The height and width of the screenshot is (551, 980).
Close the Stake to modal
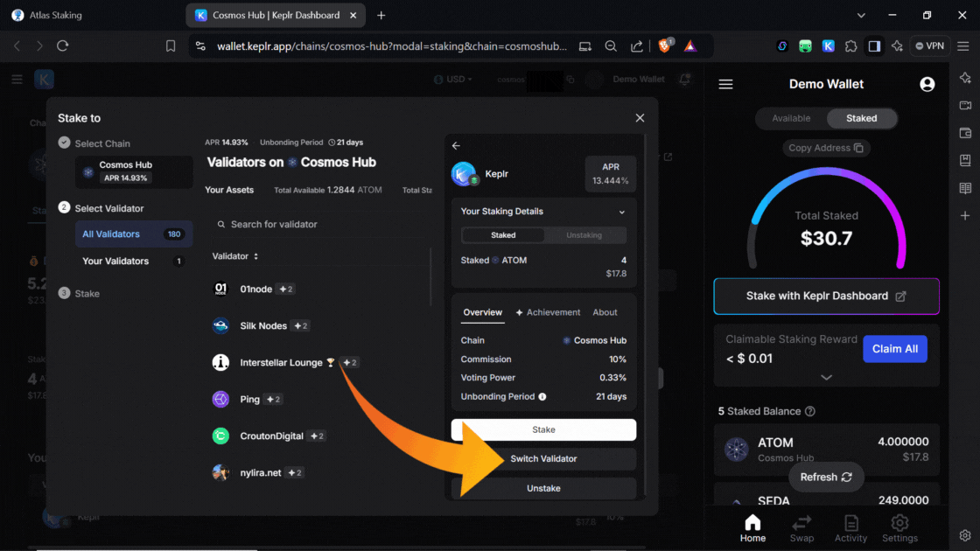640,118
